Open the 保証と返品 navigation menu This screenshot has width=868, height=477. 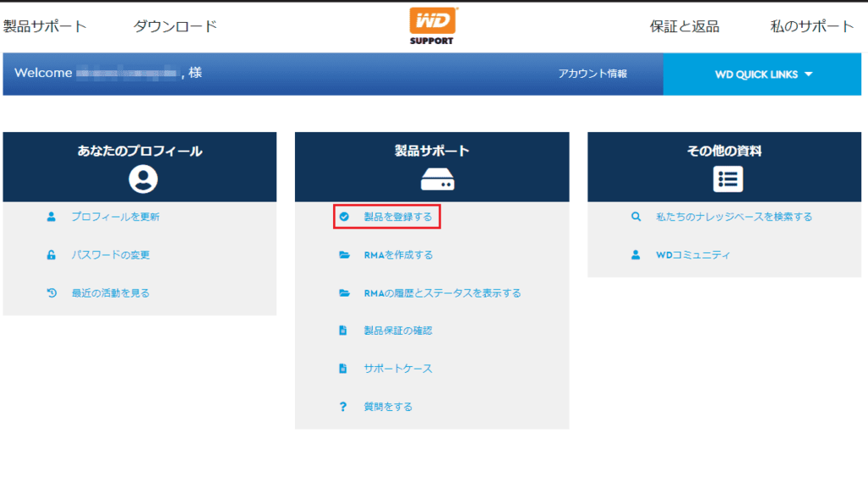(x=684, y=26)
